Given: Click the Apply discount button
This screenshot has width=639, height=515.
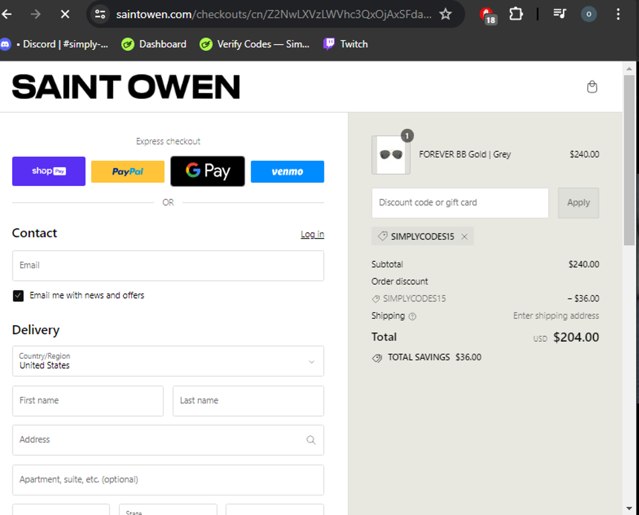Looking at the screenshot, I should point(578,202).
